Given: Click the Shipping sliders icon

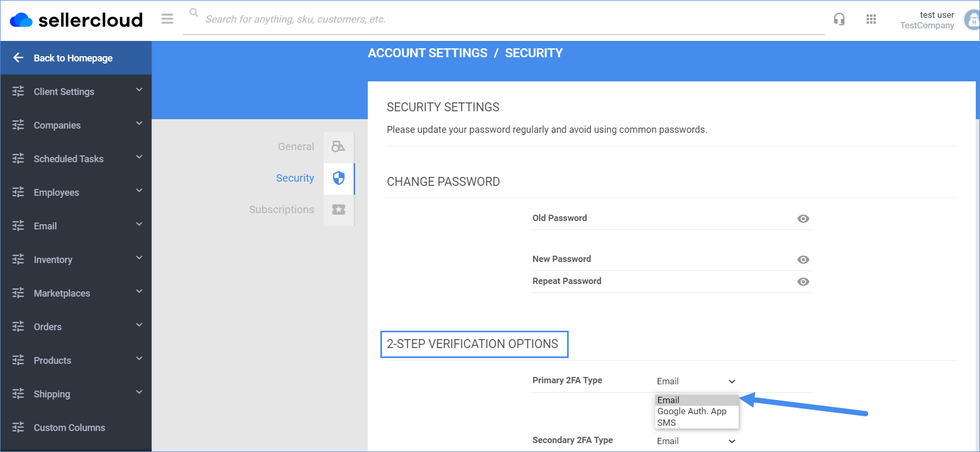Looking at the screenshot, I should (18, 394).
